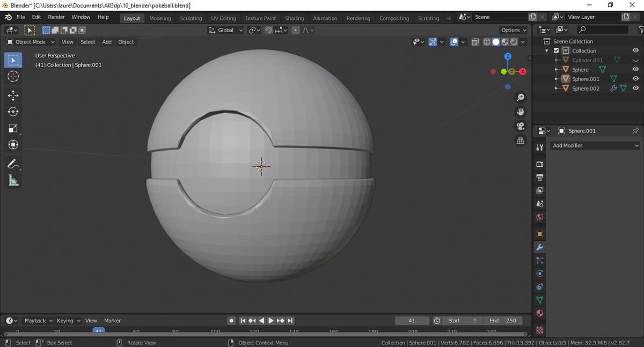Open Scene properties tab
This screenshot has width=644, height=347.
[540, 204]
